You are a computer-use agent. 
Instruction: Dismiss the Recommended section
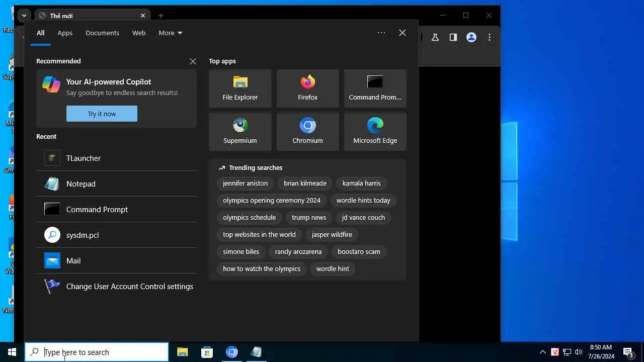pyautogui.click(x=193, y=61)
